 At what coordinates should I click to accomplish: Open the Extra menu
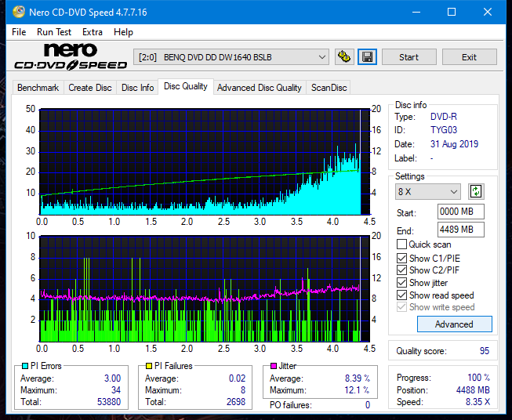93,32
